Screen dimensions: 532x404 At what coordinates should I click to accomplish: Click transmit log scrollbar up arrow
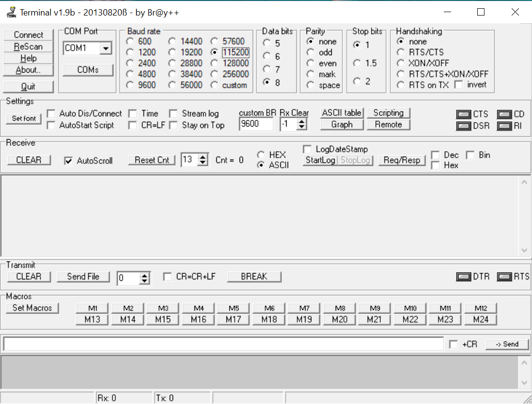pos(524,363)
